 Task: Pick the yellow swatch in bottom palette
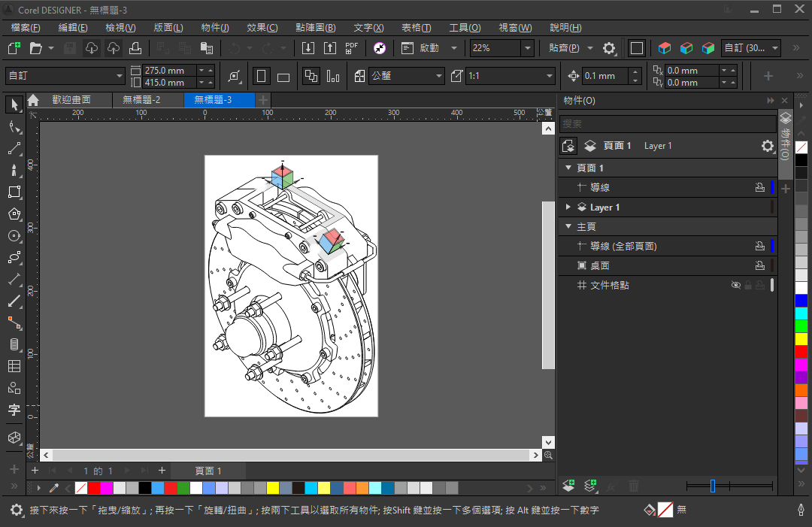point(273,488)
